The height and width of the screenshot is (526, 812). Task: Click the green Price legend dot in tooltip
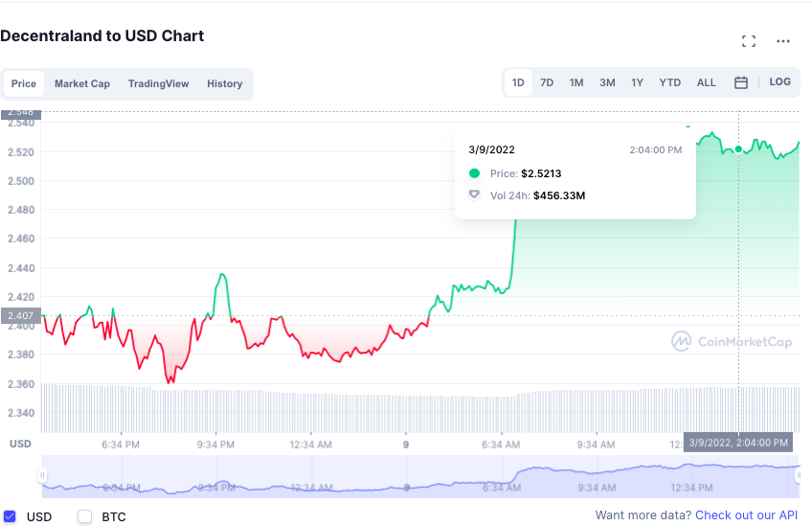point(474,173)
